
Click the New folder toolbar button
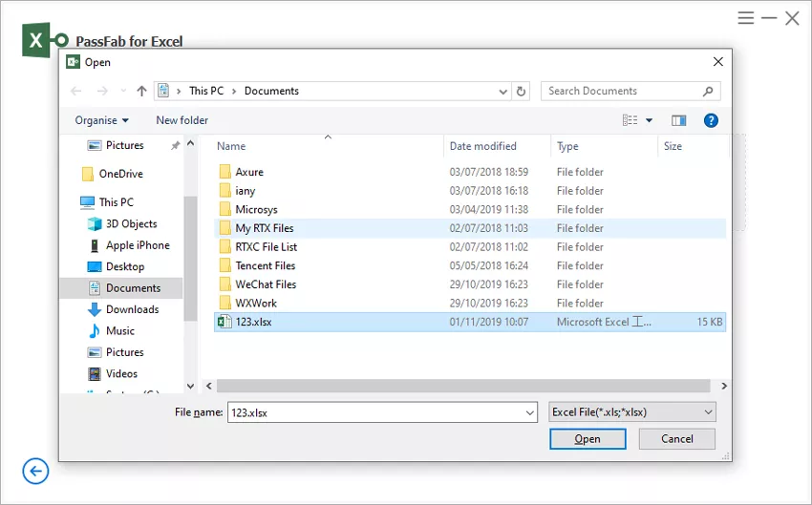click(x=182, y=120)
